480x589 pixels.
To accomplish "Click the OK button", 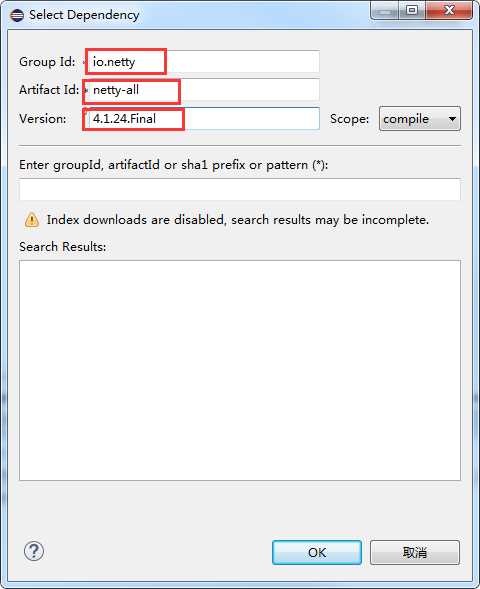I will (x=317, y=552).
